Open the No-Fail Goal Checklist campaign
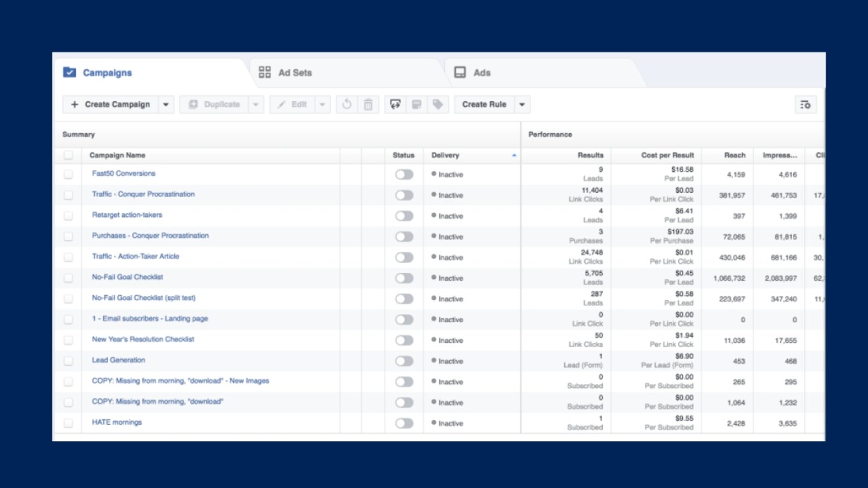This screenshot has width=868, height=488. tap(128, 277)
